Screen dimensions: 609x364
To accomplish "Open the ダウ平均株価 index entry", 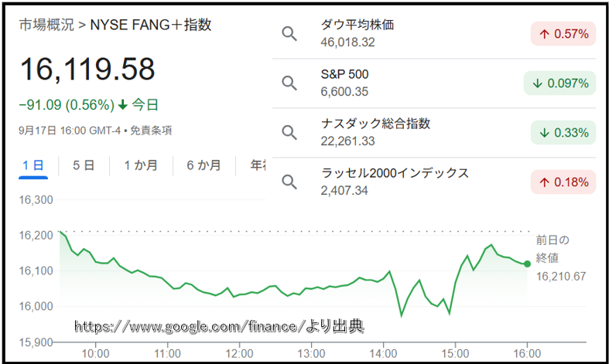I will [x=358, y=25].
